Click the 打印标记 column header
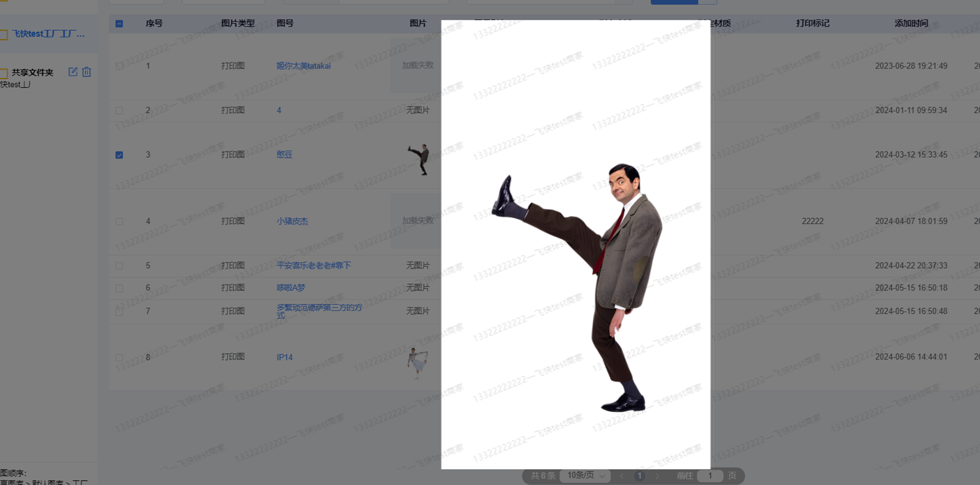980x485 pixels. point(813,23)
